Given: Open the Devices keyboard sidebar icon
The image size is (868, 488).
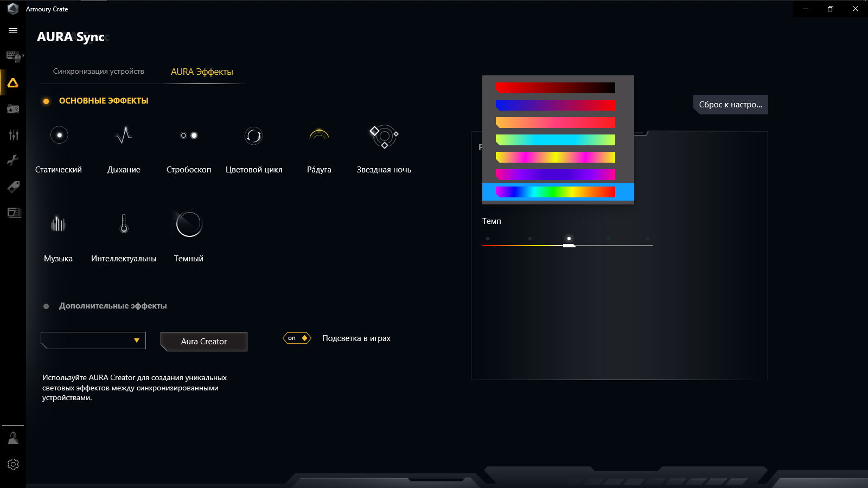Looking at the screenshot, I should [x=14, y=56].
